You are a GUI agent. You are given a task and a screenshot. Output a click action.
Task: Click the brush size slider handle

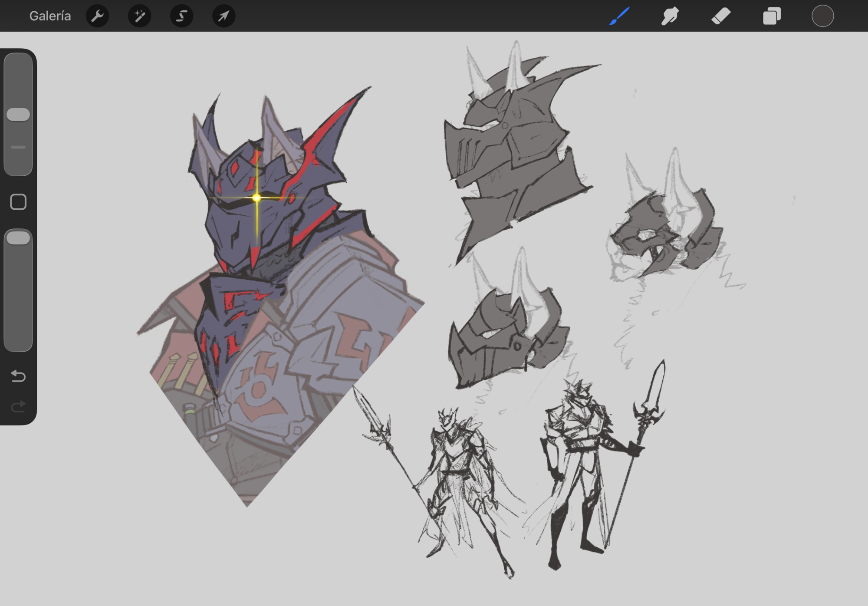click(x=18, y=115)
